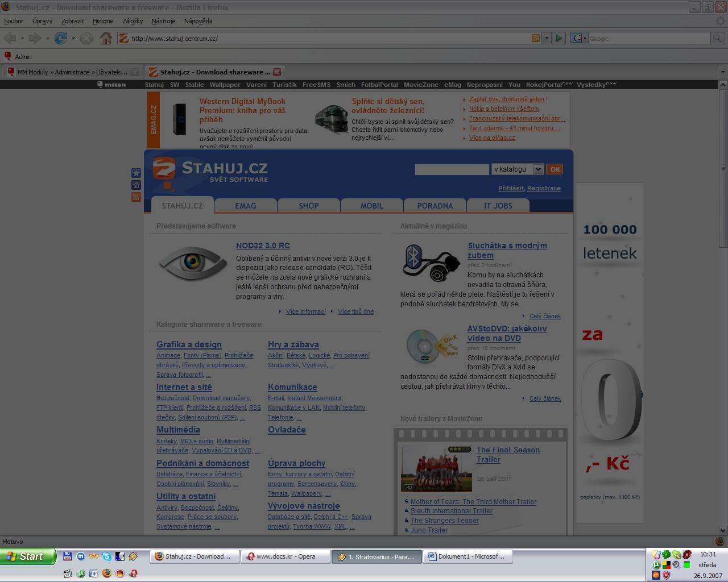This screenshot has height=582, width=728.
Task: Click the NOD32 eye thumbnail image
Action: click(x=192, y=263)
